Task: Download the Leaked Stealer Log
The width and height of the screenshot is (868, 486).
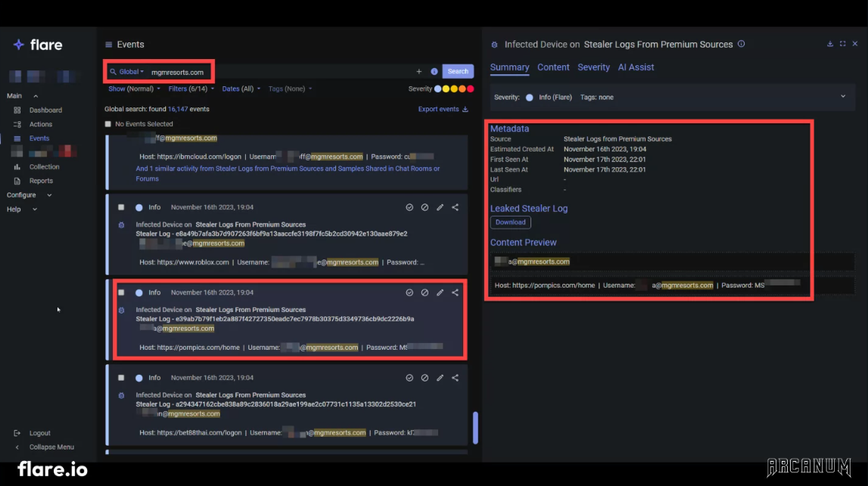Action: point(510,223)
